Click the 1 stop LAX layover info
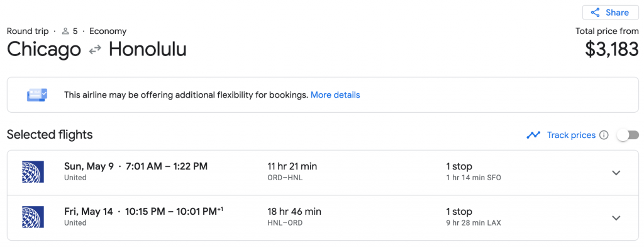Image resolution: width=644 pixels, height=247 pixels. click(x=474, y=217)
